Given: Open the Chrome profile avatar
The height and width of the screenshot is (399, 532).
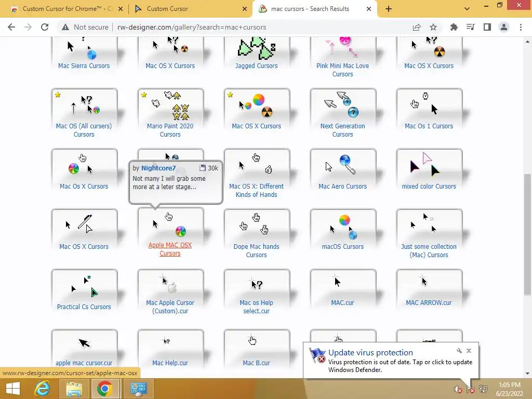Looking at the screenshot, I should [504, 27].
